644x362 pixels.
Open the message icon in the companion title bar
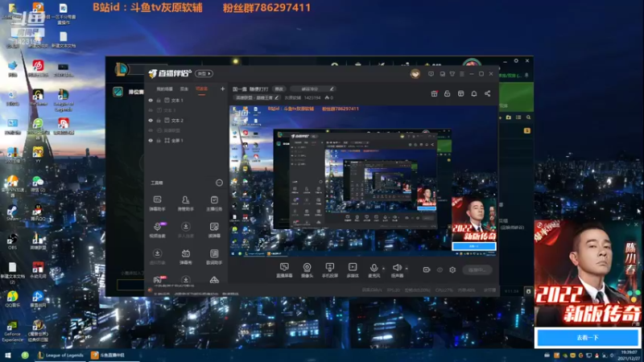click(431, 74)
